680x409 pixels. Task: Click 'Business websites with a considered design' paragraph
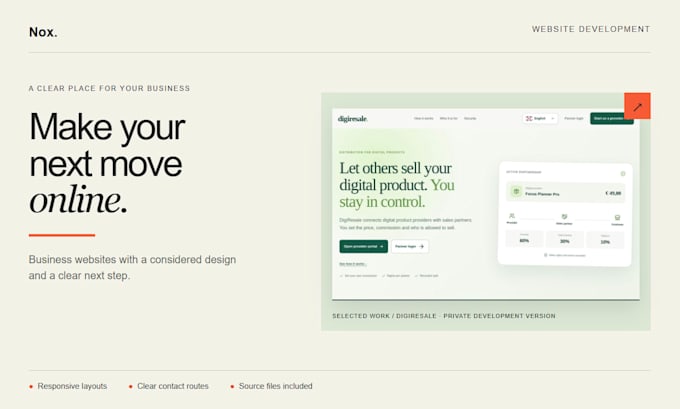coord(132,267)
